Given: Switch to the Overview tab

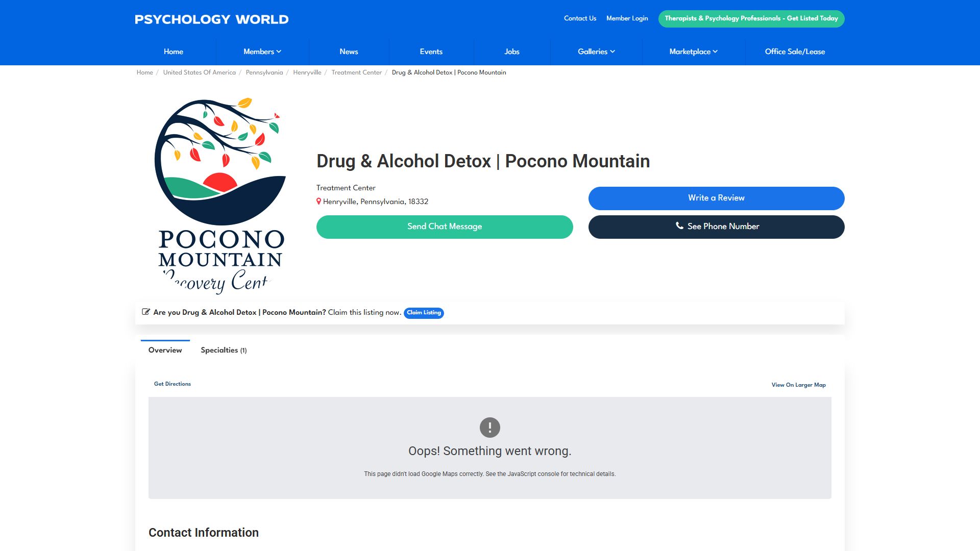Looking at the screenshot, I should coord(165,350).
